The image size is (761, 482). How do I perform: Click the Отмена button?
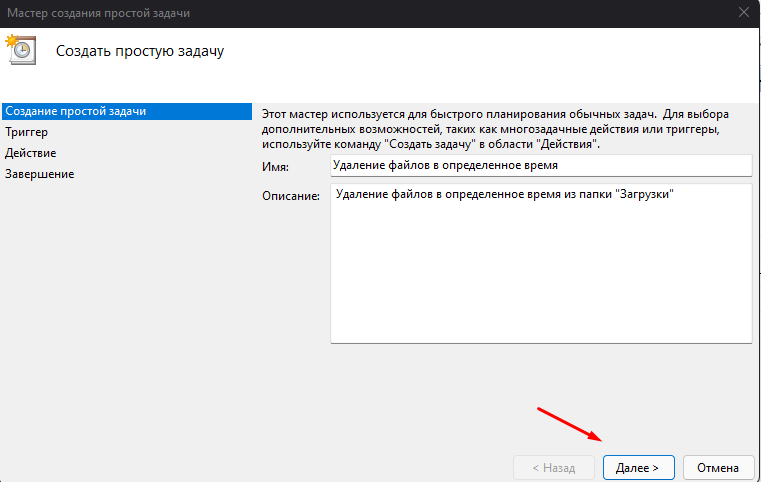718,467
